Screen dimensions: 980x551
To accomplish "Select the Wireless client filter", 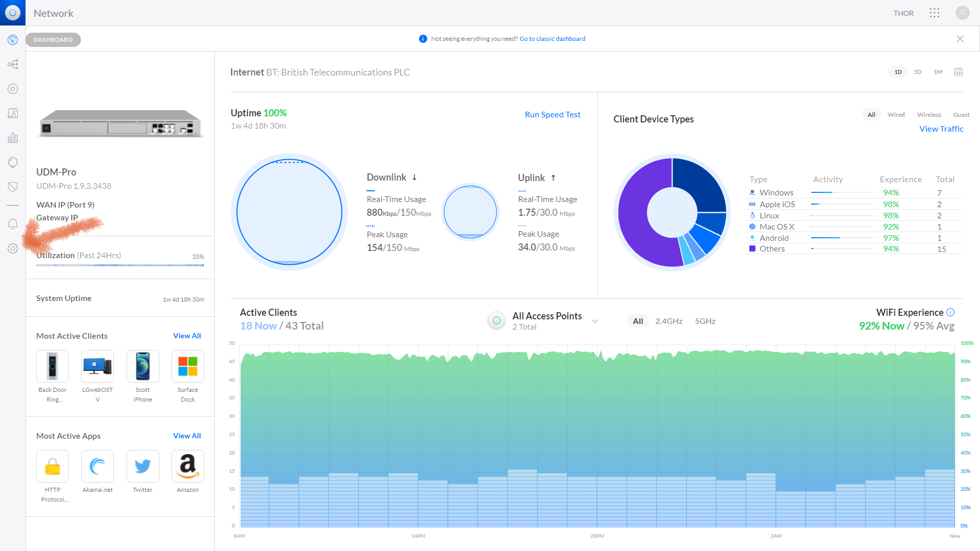I will [928, 114].
